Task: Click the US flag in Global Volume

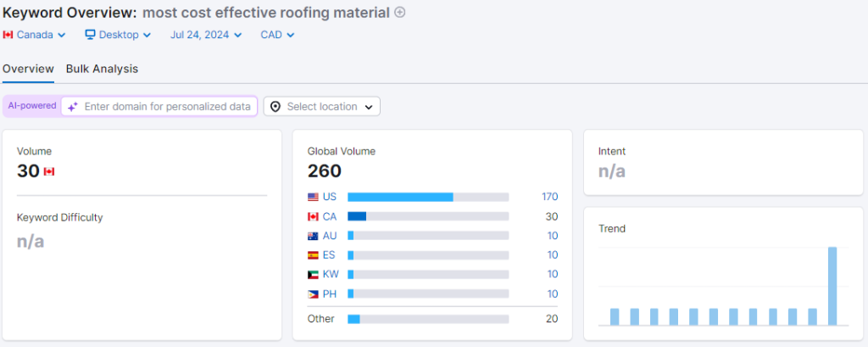Action: coord(313,197)
